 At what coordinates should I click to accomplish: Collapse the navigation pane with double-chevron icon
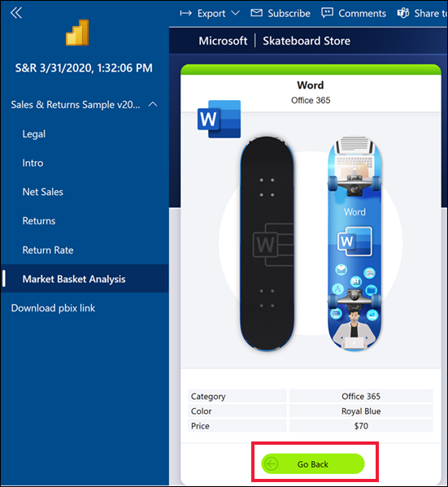click(16, 13)
